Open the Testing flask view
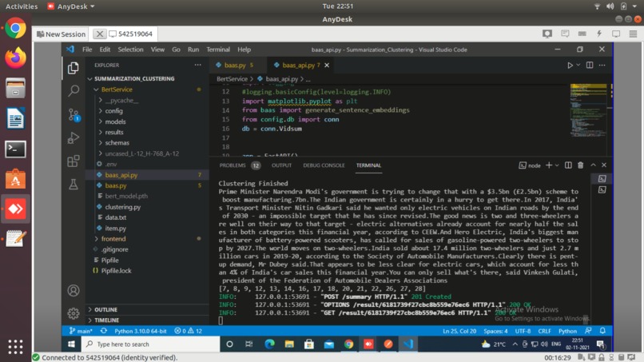 pyautogui.click(x=74, y=184)
